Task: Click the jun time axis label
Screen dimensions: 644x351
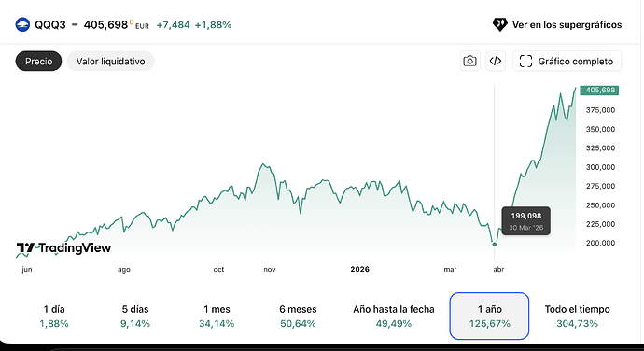Action: click(27, 270)
